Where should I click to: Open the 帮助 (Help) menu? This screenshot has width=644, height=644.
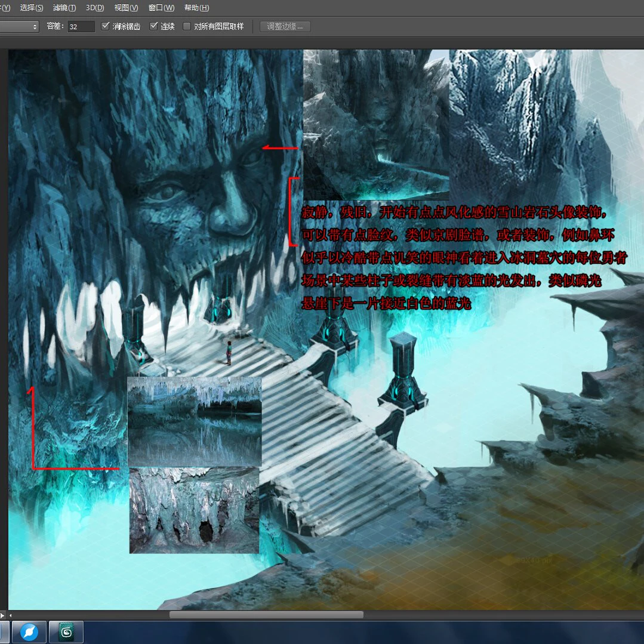197,7
